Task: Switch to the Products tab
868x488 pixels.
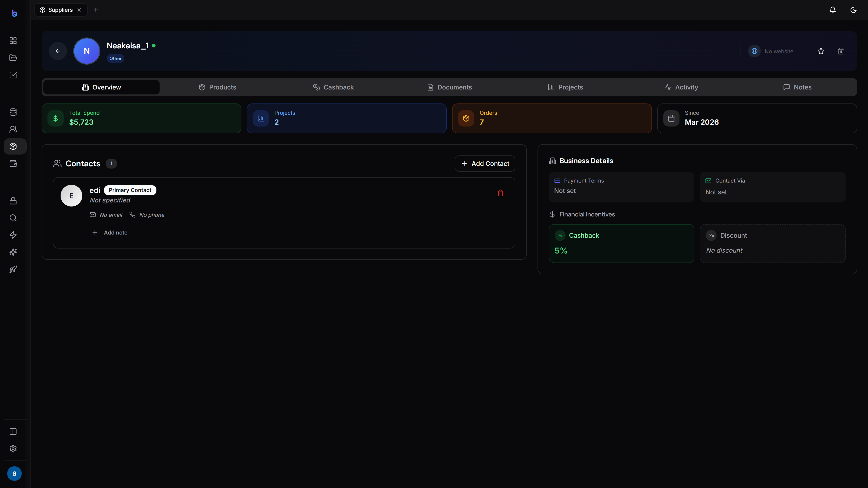Action: 217,87
